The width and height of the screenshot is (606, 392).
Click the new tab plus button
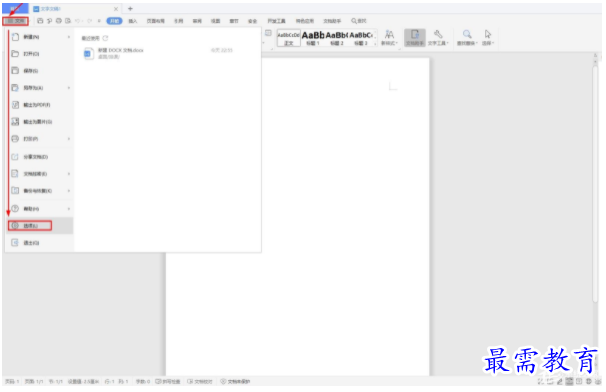pos(130,9)
